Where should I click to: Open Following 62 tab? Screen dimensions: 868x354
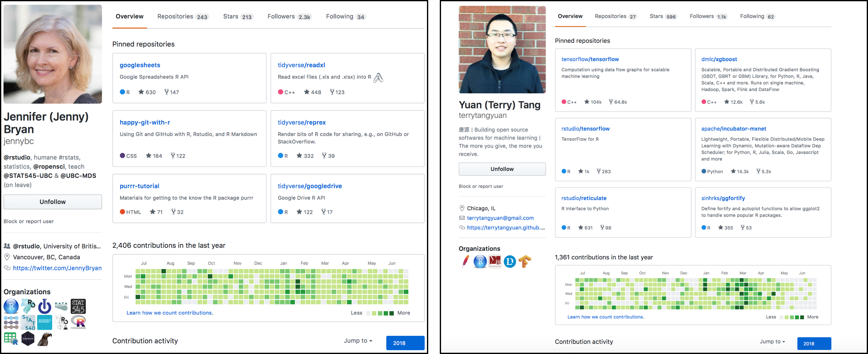click(757, 16)
